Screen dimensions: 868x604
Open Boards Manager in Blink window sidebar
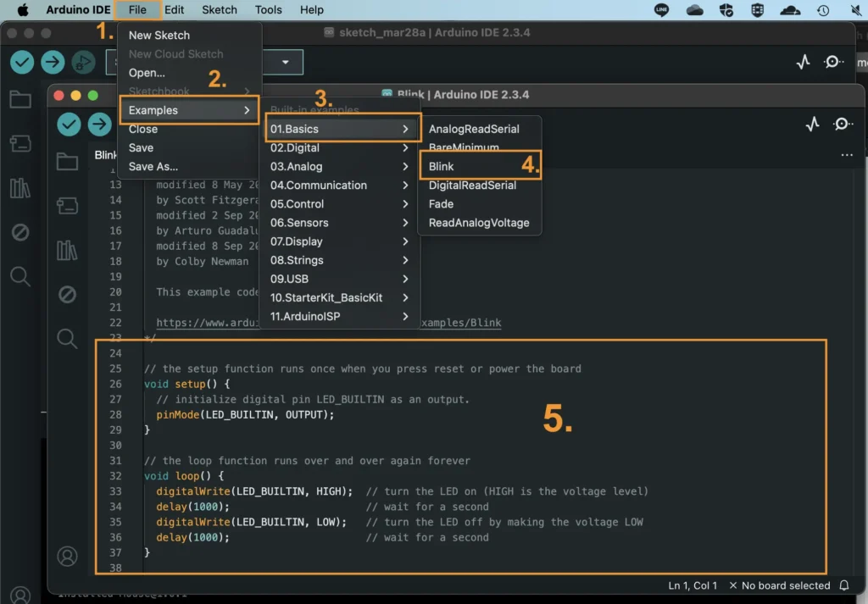click(x=67, y=206)
